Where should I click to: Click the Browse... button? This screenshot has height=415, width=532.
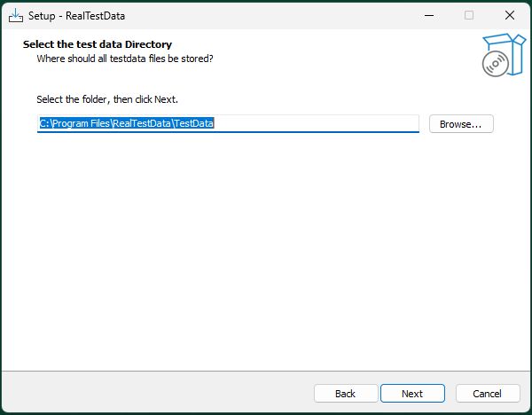tap(461, 124)
